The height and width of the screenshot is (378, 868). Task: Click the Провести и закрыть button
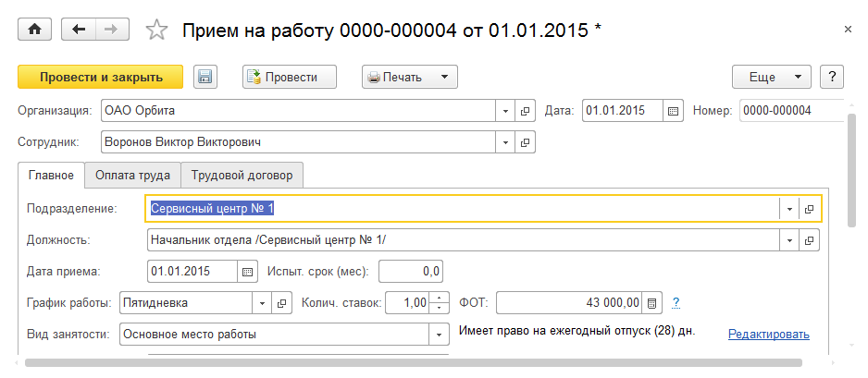(x=100, y=78)
